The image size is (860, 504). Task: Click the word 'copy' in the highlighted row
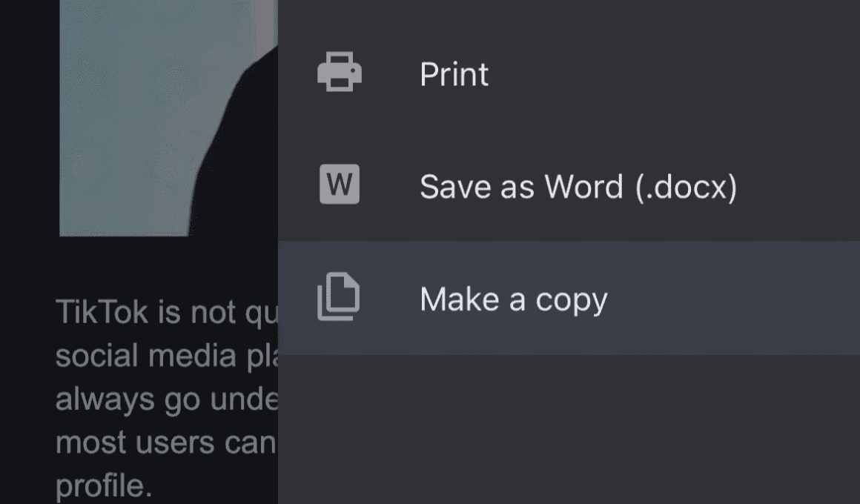pos(572,300)
